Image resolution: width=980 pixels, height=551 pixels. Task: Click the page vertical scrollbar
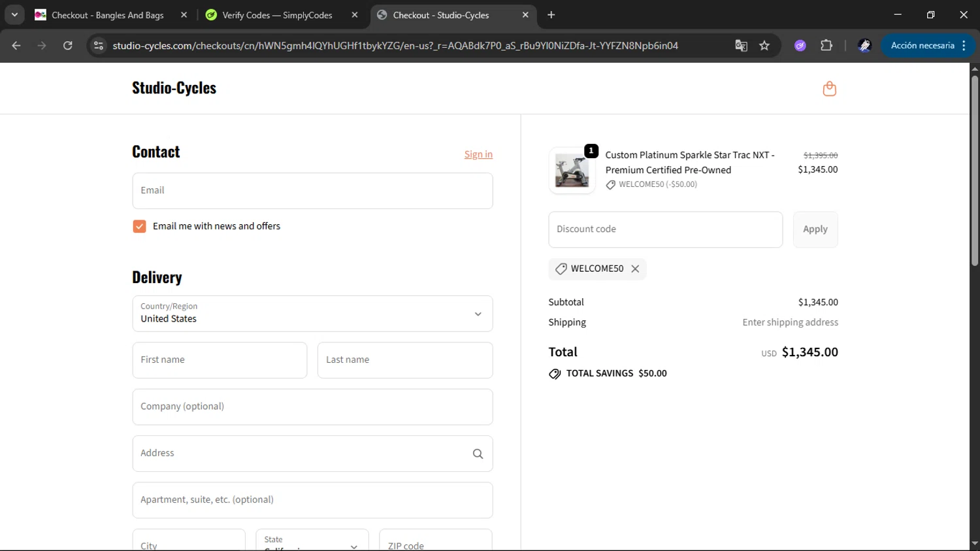coord(975,171)
